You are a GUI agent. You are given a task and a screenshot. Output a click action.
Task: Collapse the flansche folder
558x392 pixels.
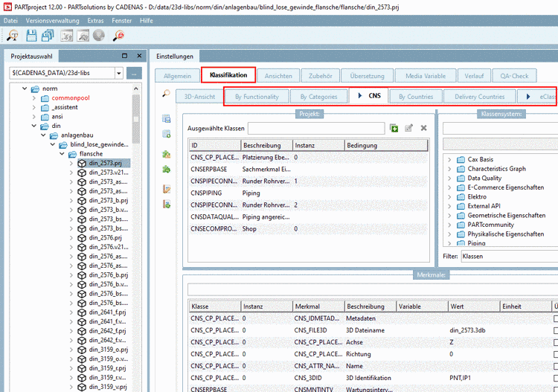click(62, 154)
